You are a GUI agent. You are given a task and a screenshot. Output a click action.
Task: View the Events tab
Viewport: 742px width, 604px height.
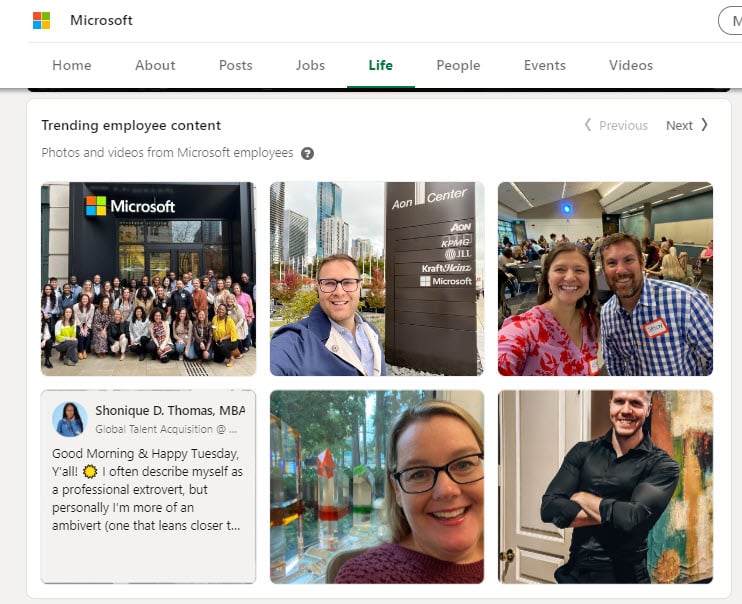(545, 65)
